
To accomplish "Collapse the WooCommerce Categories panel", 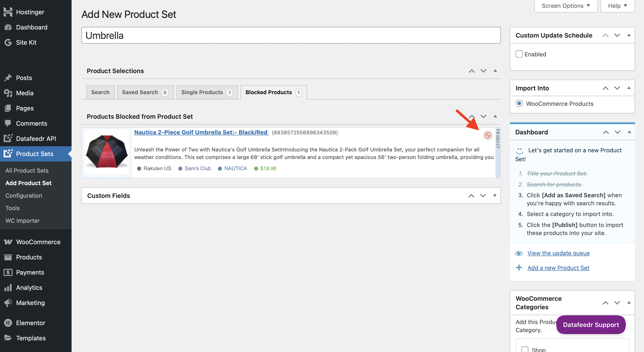I will tap(629, 303).
